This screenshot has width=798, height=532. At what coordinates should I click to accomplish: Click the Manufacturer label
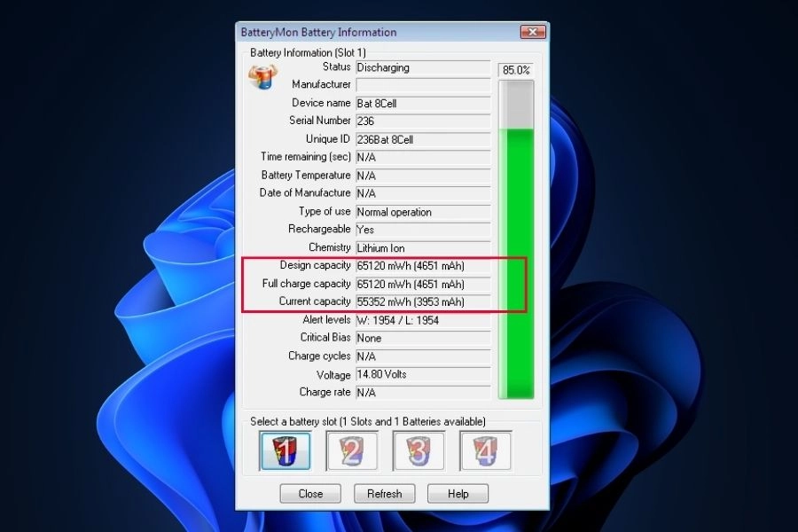tap(321, 84)
